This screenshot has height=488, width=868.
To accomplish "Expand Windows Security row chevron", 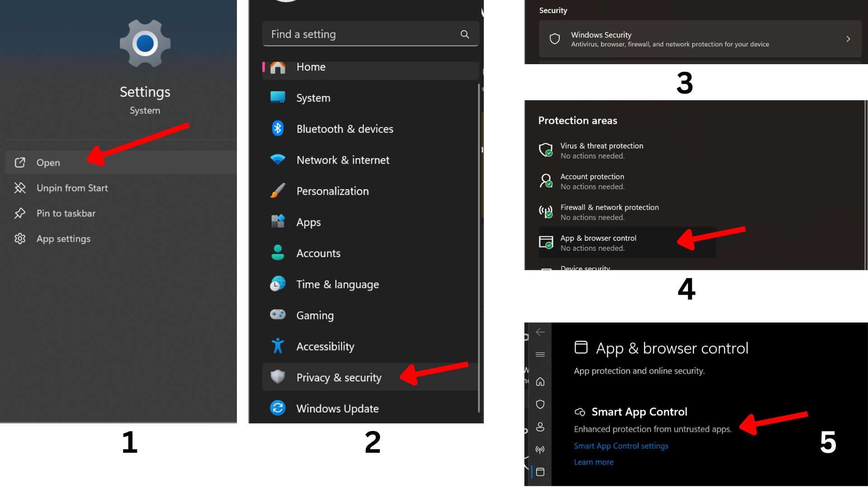I will [x=848, y=39].
